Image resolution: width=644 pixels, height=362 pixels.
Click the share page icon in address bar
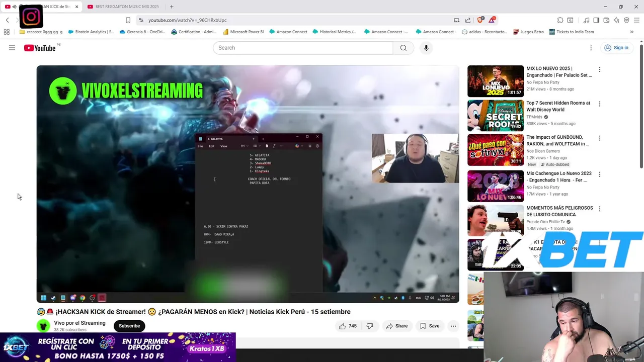tap(468, 20)
